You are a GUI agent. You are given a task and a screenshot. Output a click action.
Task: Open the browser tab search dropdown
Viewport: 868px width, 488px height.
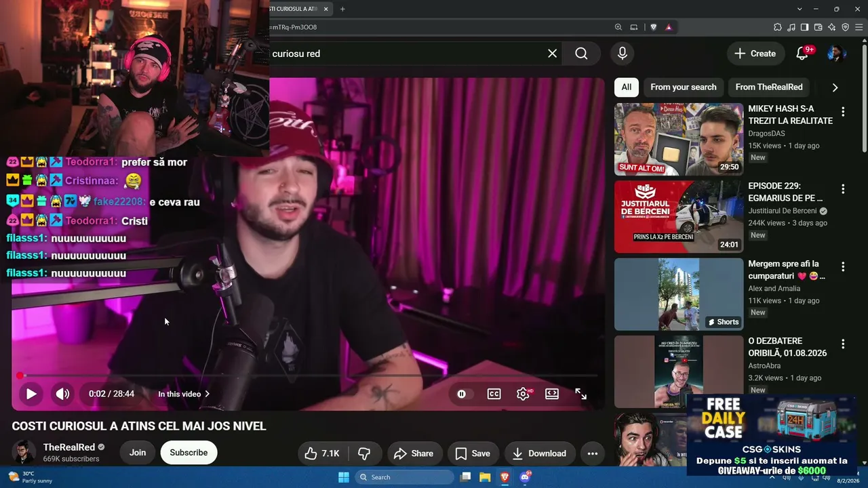pyautogui.click(x=800, y=9)
